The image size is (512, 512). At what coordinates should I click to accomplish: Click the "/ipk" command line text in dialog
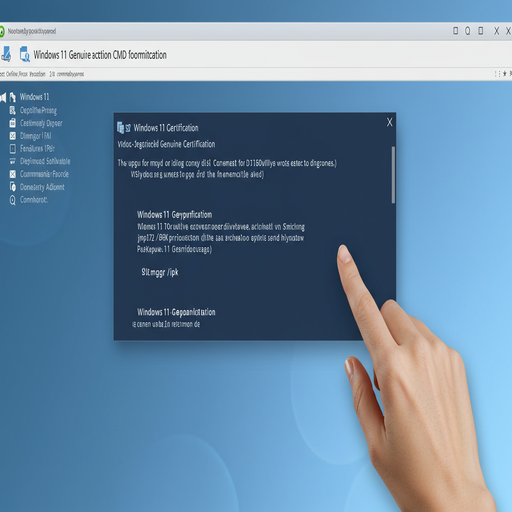coord(160,272)
